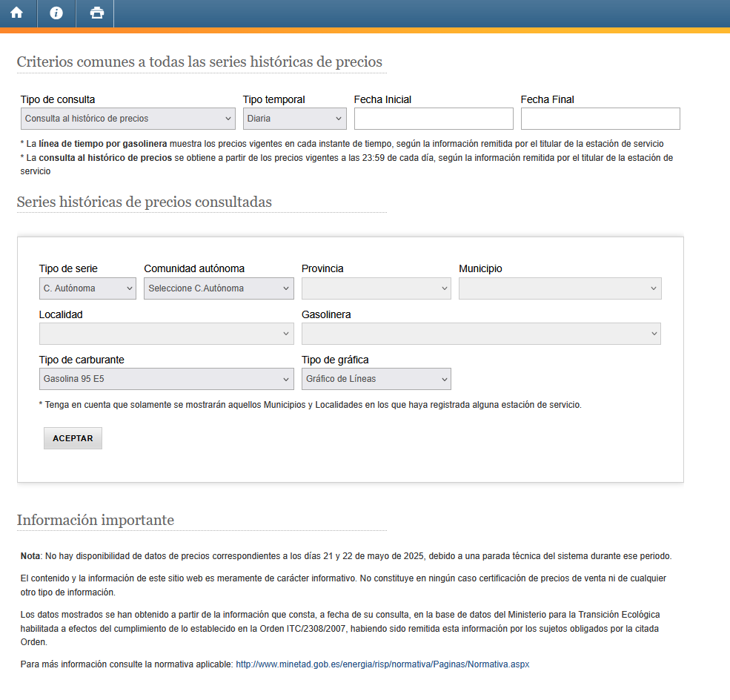
Task: Change Tipo de carburante from Gasolina 95 E5
Action: [x=166, y=379]
